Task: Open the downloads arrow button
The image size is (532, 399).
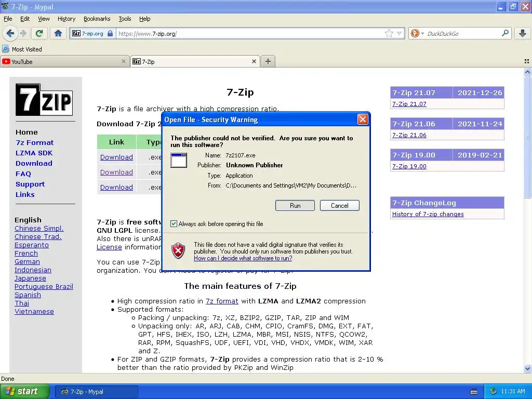Action: click(x=523, y=33)
